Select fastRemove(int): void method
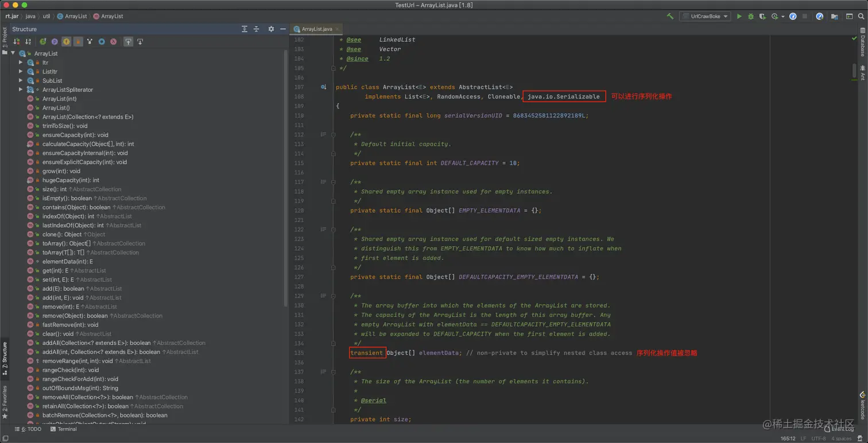Image resolution: width=868 pixels, height=443 pixels. tap(70, 325)
